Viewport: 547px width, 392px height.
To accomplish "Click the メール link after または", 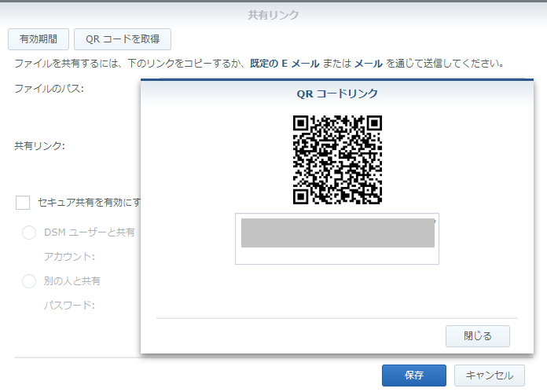I will pyautogui.click(x=369, y=63).
